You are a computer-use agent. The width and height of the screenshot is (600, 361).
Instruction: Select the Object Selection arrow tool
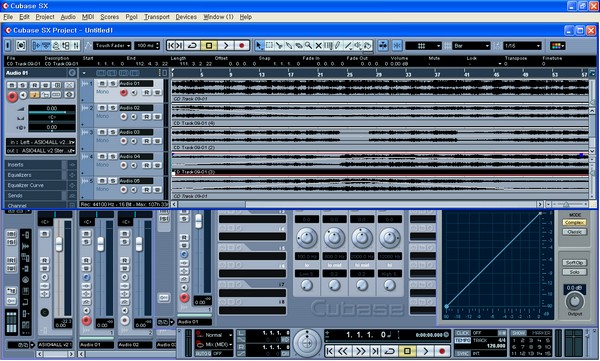pyautogui.click(x=259, y=46)
